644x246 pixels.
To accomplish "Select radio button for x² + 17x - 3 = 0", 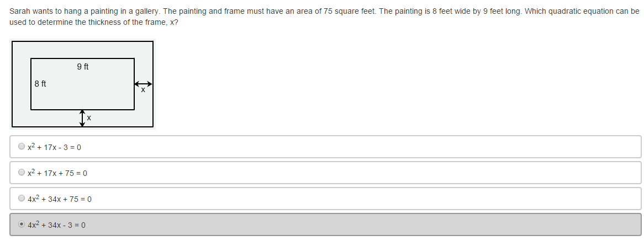I will click(x=22, y=147).
